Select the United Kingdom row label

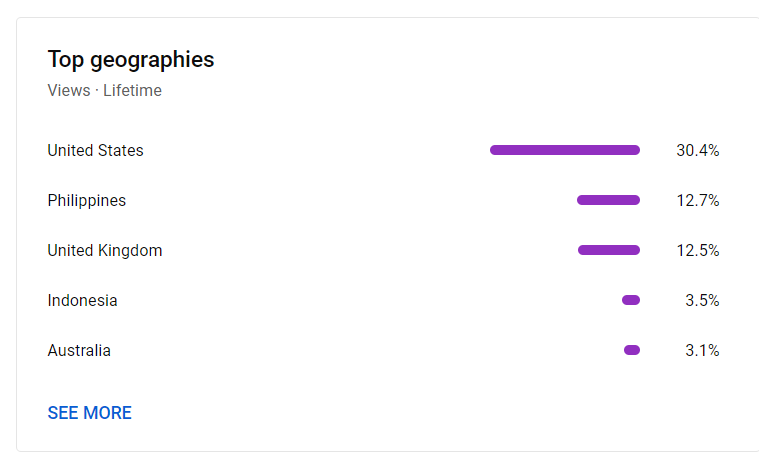tap(105, 250)
